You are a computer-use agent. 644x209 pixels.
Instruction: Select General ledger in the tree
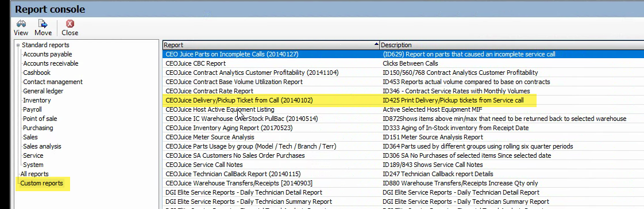pos(43,91)
